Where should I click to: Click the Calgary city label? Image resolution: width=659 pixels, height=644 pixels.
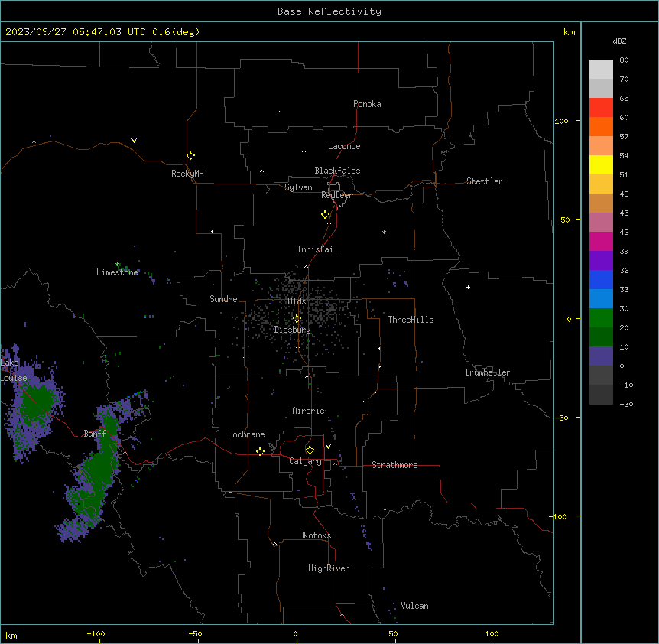point(305,461)
